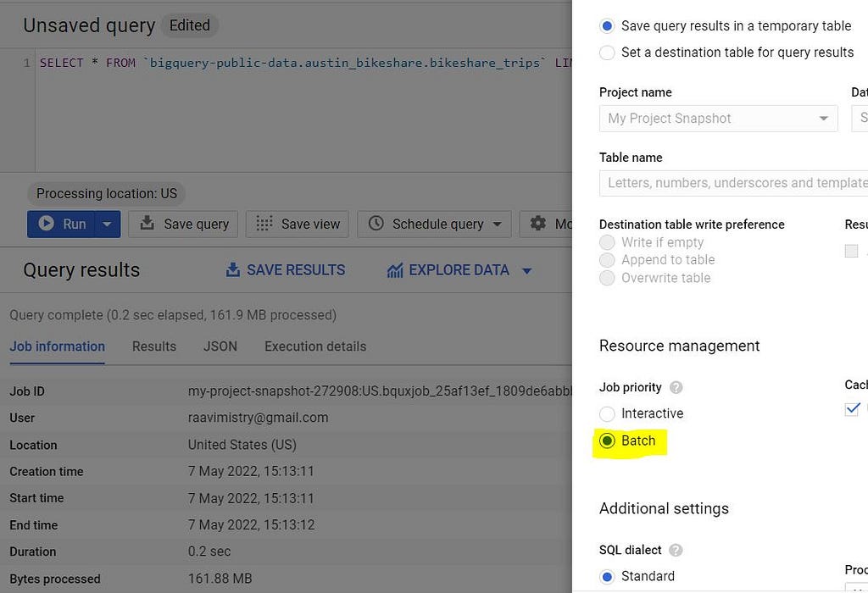The height and width of the screenshot is (593, 868).
Task: Click the Start time value
Action: (x=251, y=498)
